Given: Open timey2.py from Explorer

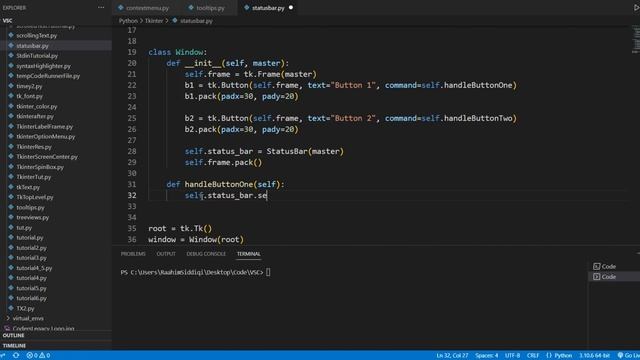Looking at the screenshot, I should (x=29, y=86).
